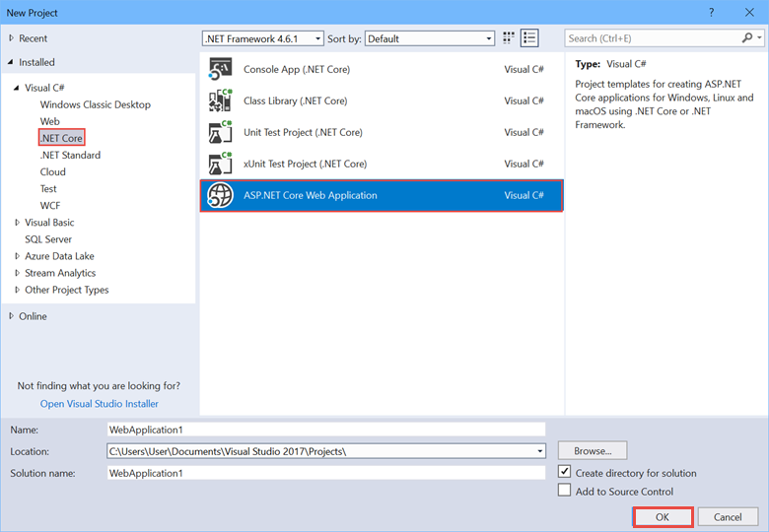Expand the Visual Basic node
The width and height of the screenshot is (769, 532).
pyautogui.click(x=17, y=223)
